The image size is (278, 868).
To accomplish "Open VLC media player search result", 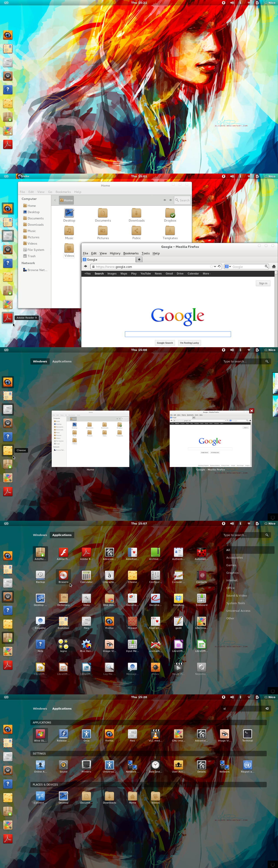I will (155, 735).
